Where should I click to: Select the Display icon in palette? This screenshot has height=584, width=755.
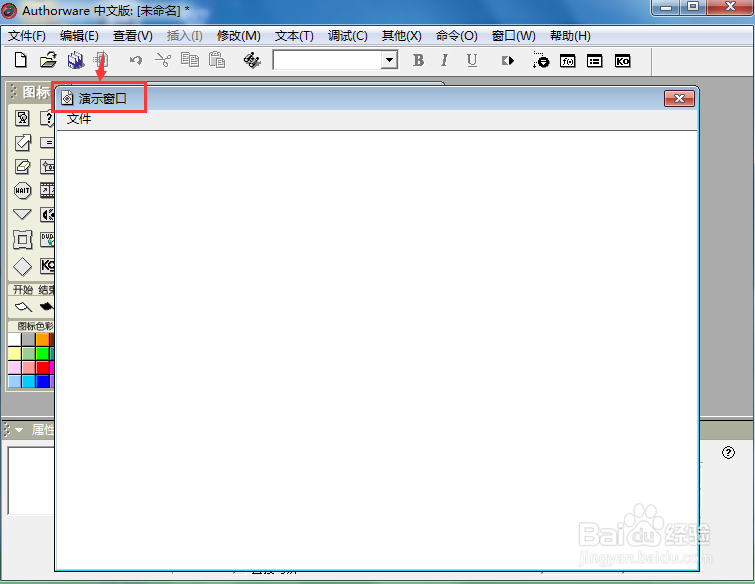pos(22,118)
